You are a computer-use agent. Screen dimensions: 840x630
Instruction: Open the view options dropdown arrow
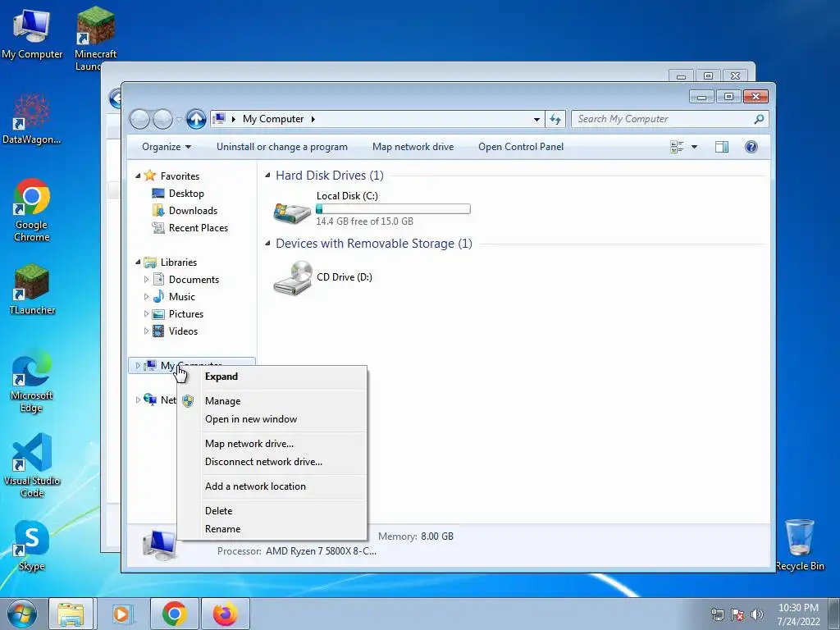point(694,147)
